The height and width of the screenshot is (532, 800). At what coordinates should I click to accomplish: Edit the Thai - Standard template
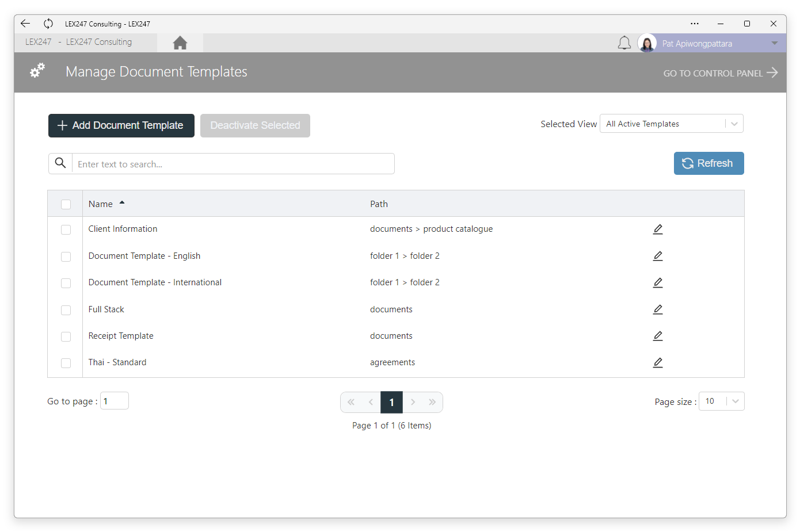(658, 362)
